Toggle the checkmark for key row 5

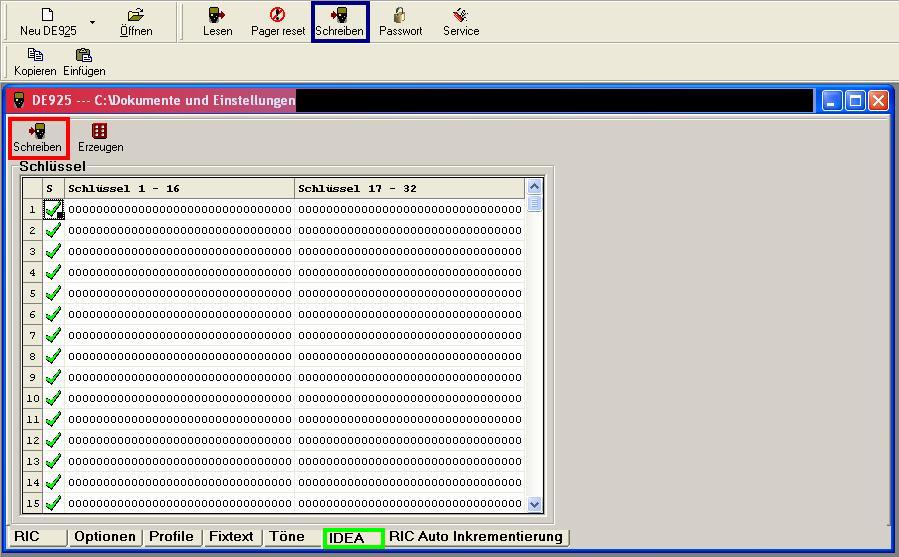53,293
